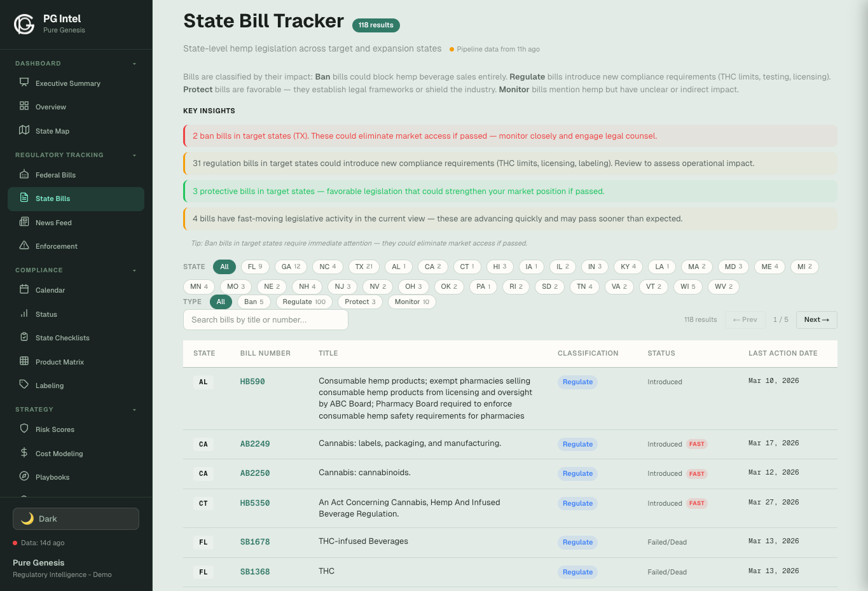The width and height of the screenshot is (868, 591).
Task: Toggle Dark mode
Action: click(x=75, y=518)
